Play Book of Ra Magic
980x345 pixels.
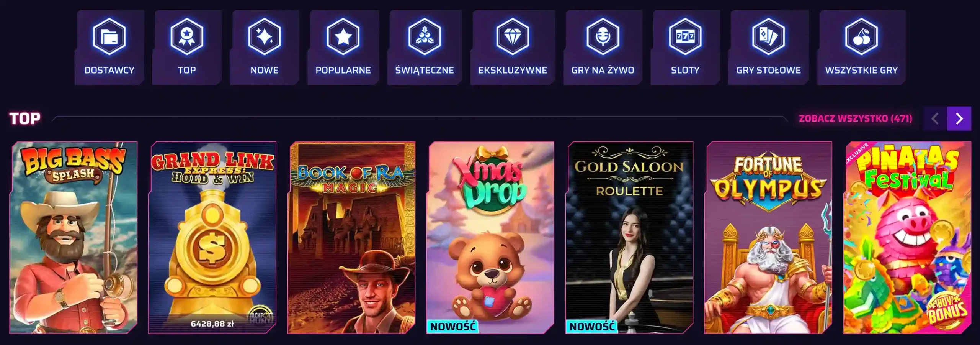(x=351, y=238)
